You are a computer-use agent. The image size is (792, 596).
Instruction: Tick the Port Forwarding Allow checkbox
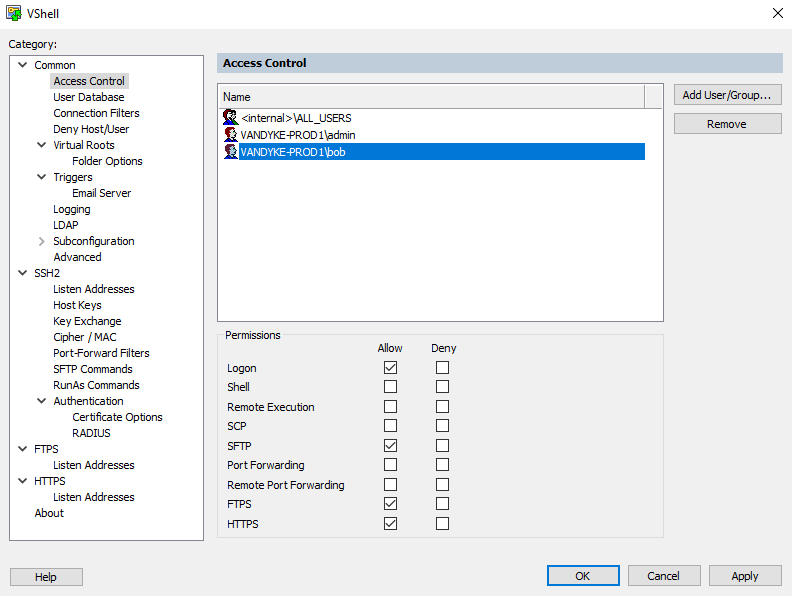coord(390,465)
